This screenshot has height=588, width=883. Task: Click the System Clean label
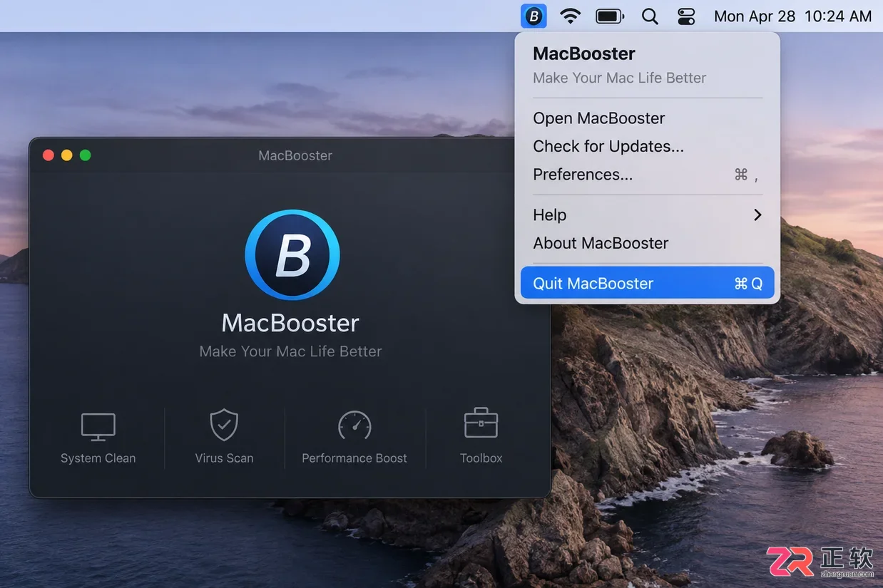pos(98,458)
